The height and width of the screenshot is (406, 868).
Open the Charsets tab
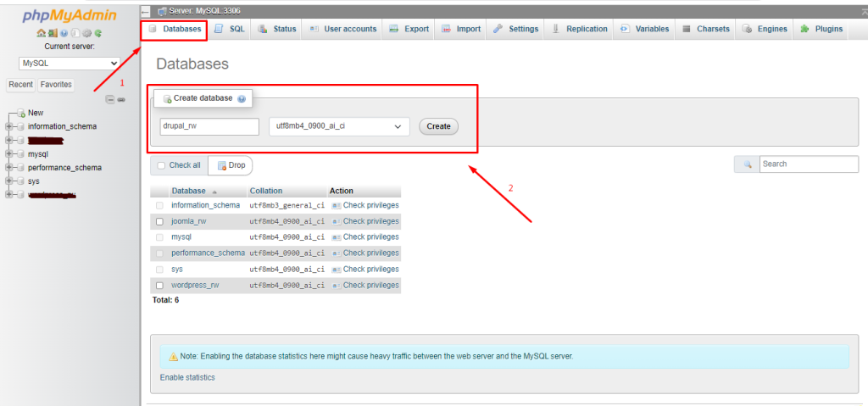(705, 29)
